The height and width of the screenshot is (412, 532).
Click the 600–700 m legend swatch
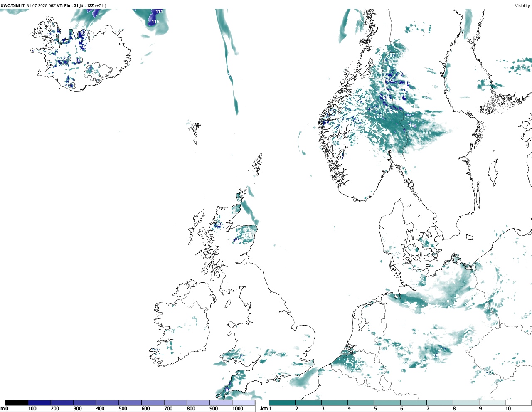click(153, 403)
